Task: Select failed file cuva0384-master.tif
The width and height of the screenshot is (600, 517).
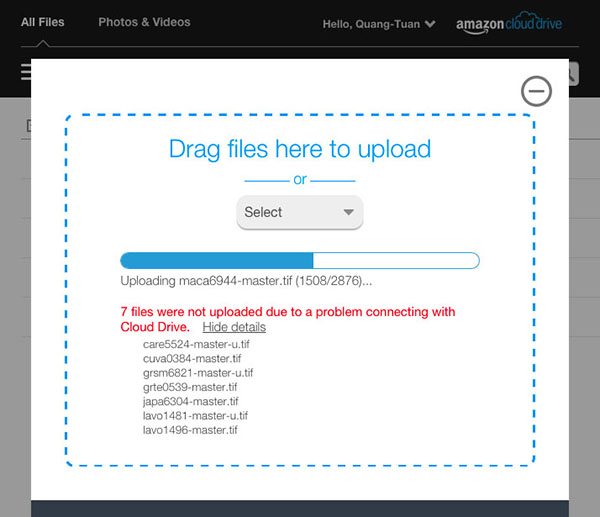Action: [x=192, y=359]
